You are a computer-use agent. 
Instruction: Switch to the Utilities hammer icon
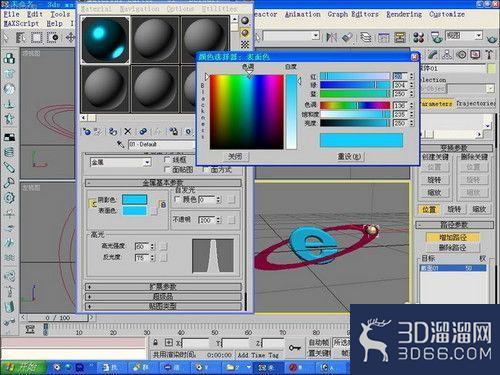pos(489,54)
